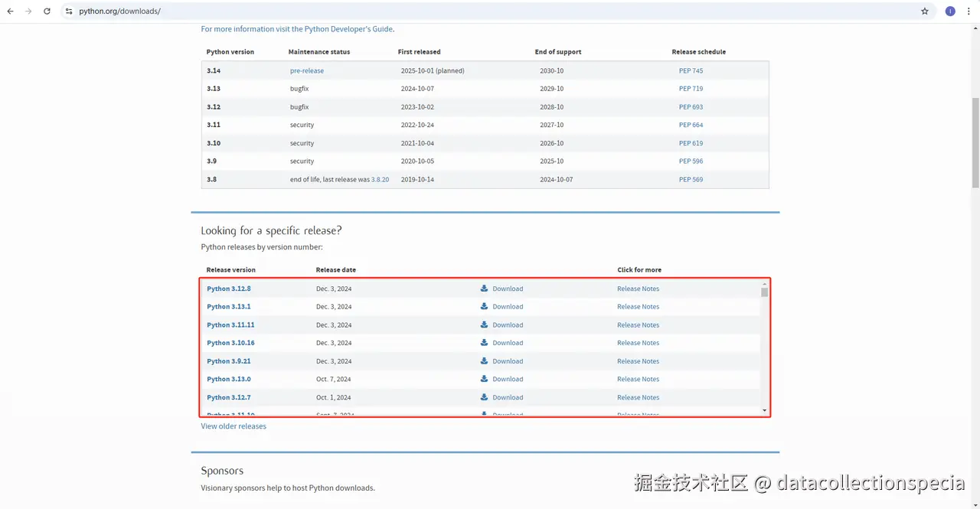980x509 pixels.
Task: Open PEP 596 release schedule
Action: (691, 162)
